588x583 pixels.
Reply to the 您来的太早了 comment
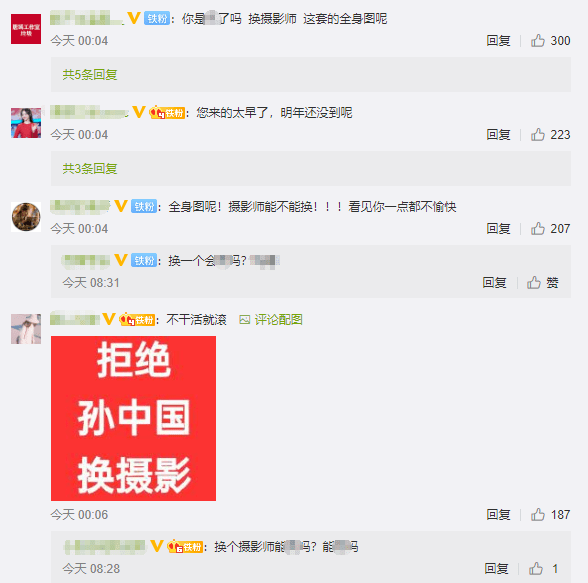tap(498, 135)
